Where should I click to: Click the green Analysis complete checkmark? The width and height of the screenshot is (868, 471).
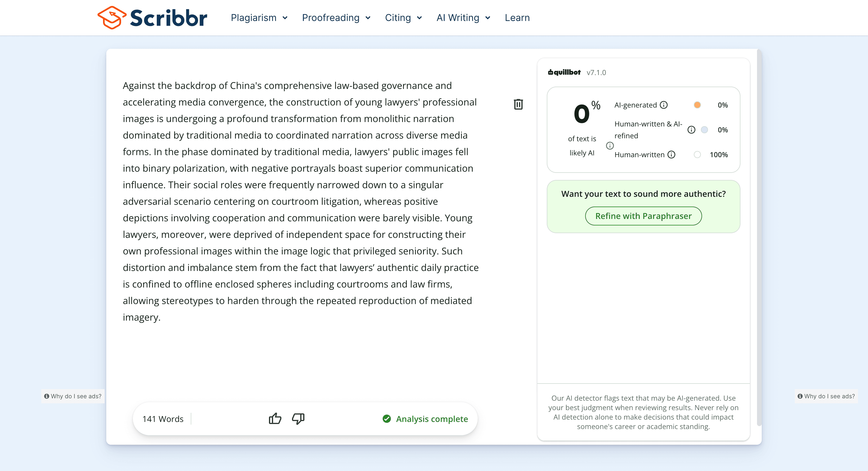[x=386, y=419]
